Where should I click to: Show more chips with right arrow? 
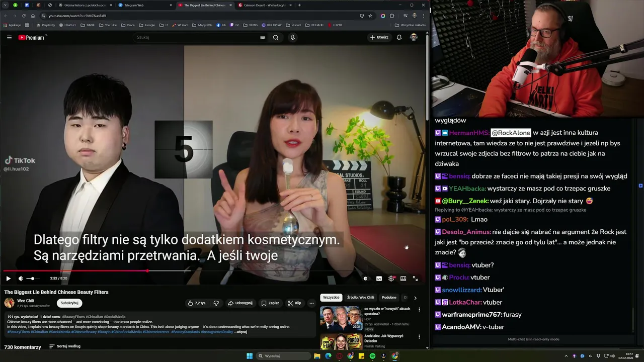415,298
